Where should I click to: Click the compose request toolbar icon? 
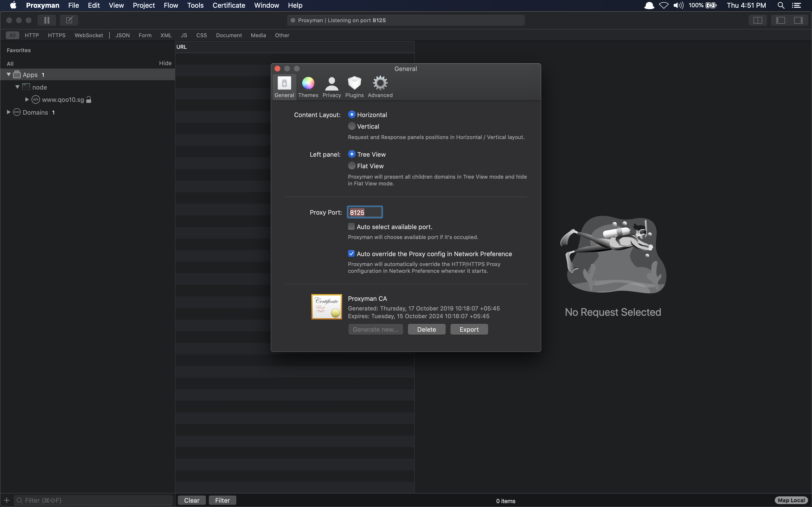point(69,20)
